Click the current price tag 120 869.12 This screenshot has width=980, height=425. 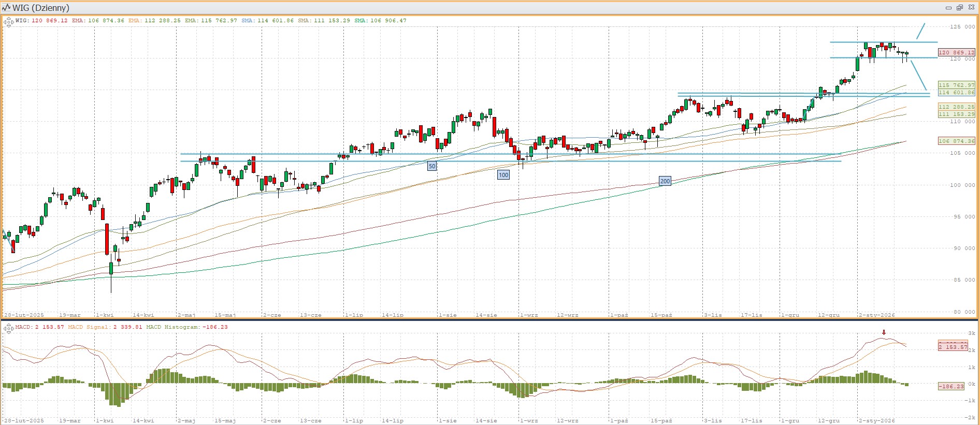[x=956, y=52]
